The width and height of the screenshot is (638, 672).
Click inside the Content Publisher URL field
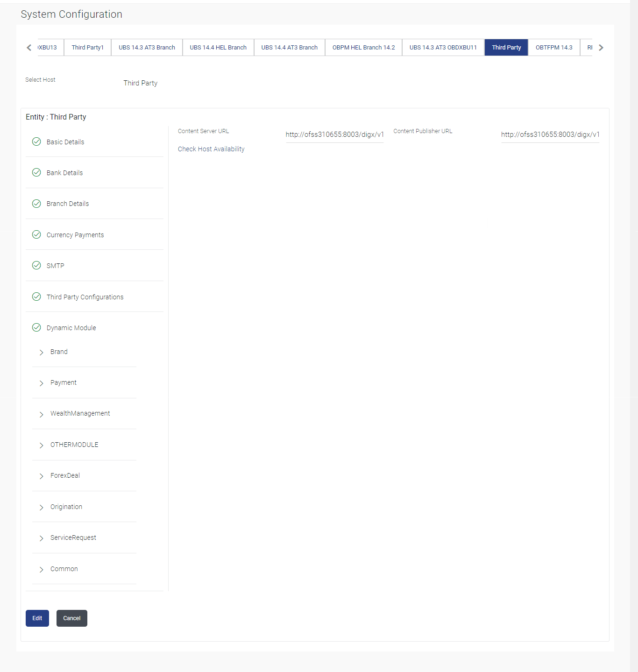[x=550, y=134]
